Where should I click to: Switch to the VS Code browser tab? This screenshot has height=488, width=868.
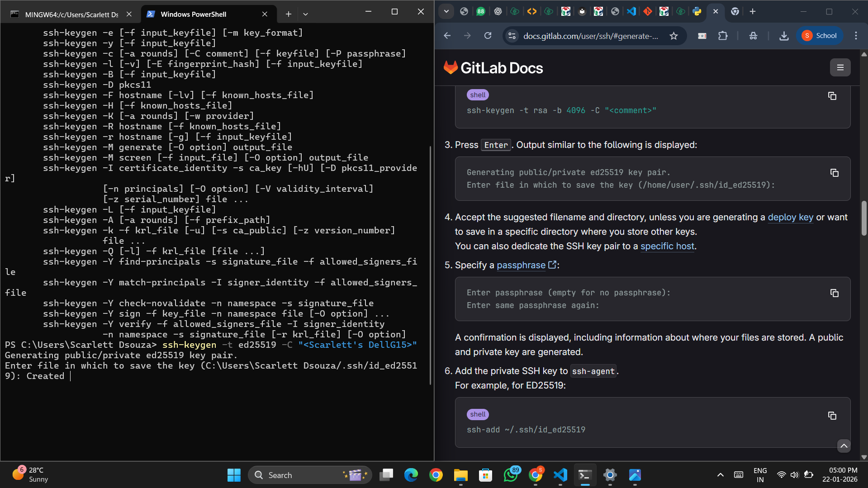tap(631, 11)
